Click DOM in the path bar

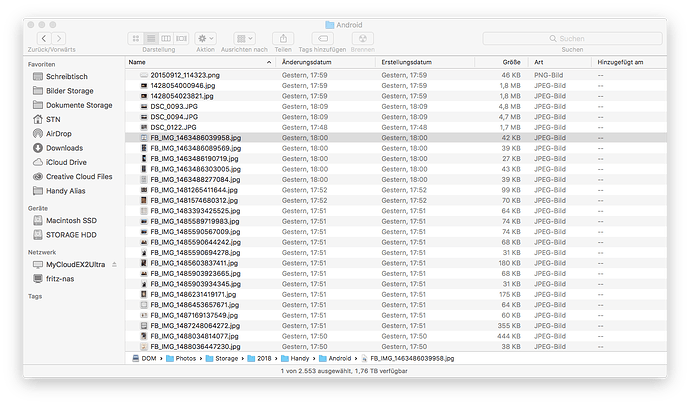[x=144, y=359]
